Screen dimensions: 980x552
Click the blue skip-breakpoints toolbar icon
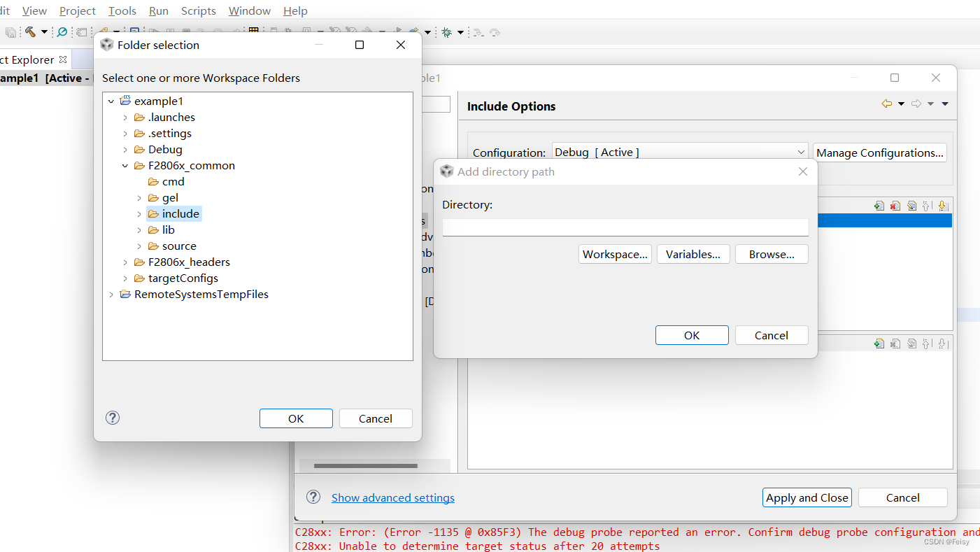[x=62, y=31]
